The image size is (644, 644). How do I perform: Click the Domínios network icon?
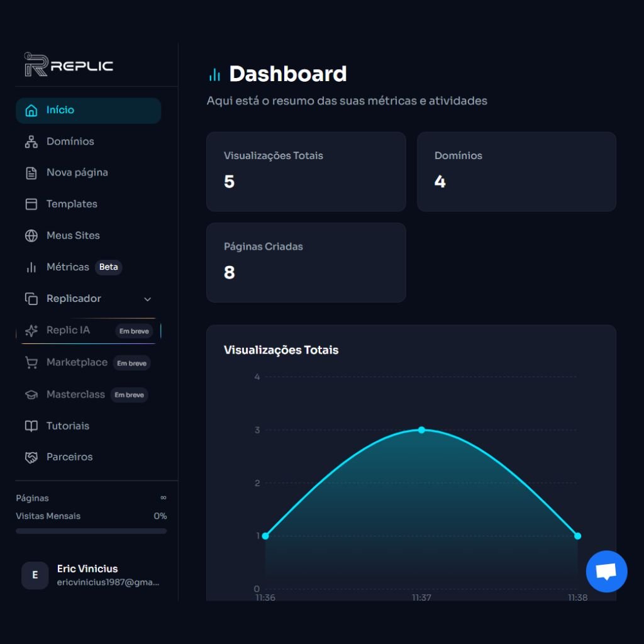(31, 142)
